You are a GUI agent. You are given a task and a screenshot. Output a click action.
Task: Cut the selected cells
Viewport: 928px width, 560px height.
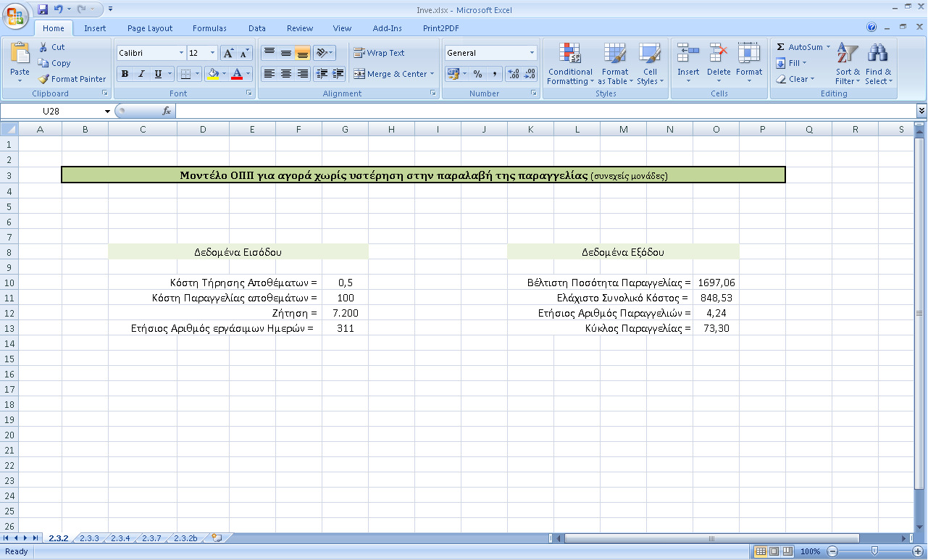pos(51,47)
